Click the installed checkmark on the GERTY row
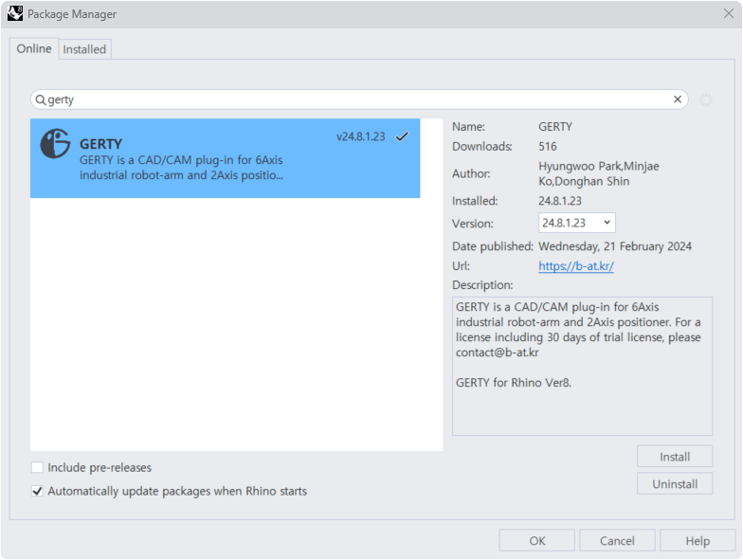Image resolution: width=743 pixels, height=560 pixels. point(402,136)
